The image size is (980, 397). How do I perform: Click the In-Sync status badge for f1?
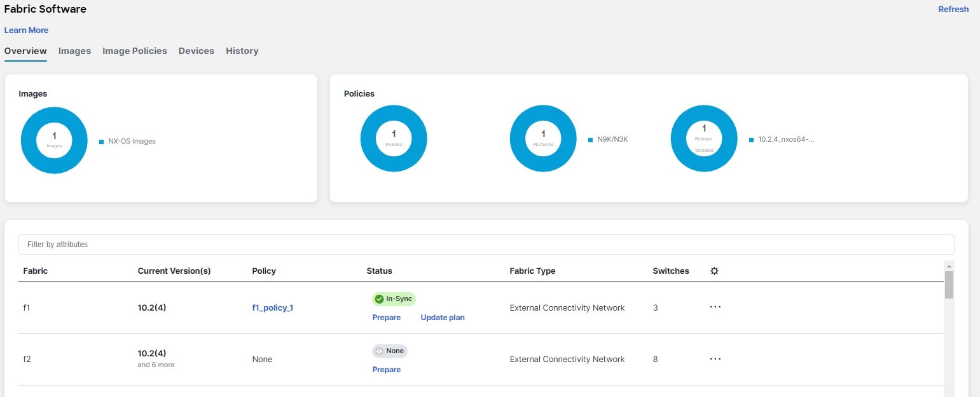[x=394, y=299]
